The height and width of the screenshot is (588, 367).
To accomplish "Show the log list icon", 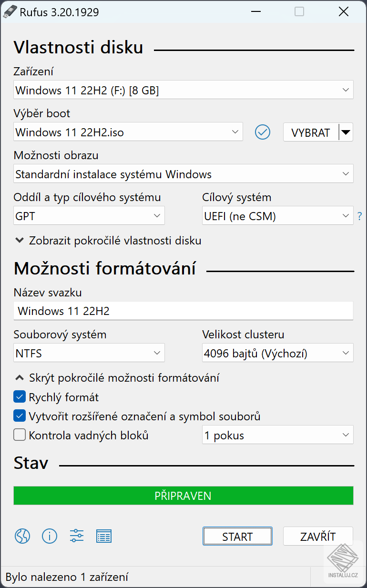I will tap(103, 536).
